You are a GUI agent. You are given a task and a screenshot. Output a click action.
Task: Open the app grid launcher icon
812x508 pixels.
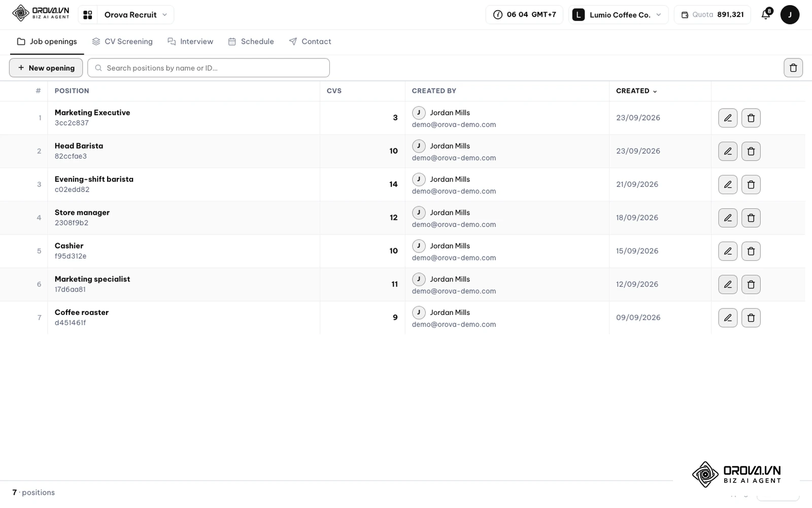pos(88,15)
